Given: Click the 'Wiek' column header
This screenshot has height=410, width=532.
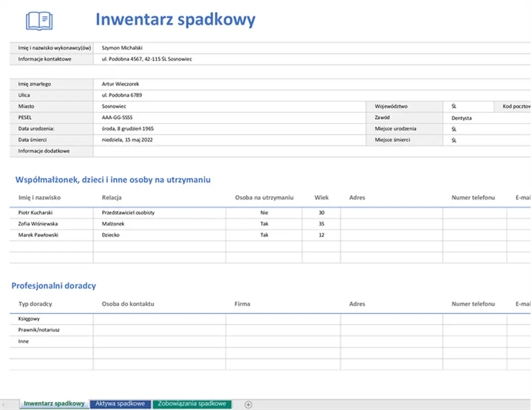Looking at the screenshot, I should pyautogui.click(x=321, y=197).
